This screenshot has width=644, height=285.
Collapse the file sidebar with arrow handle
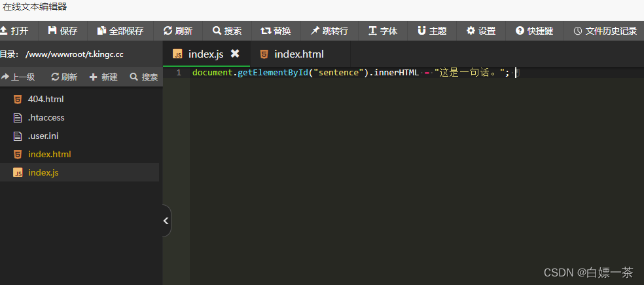pyautogui.click(x=166, y=221)
